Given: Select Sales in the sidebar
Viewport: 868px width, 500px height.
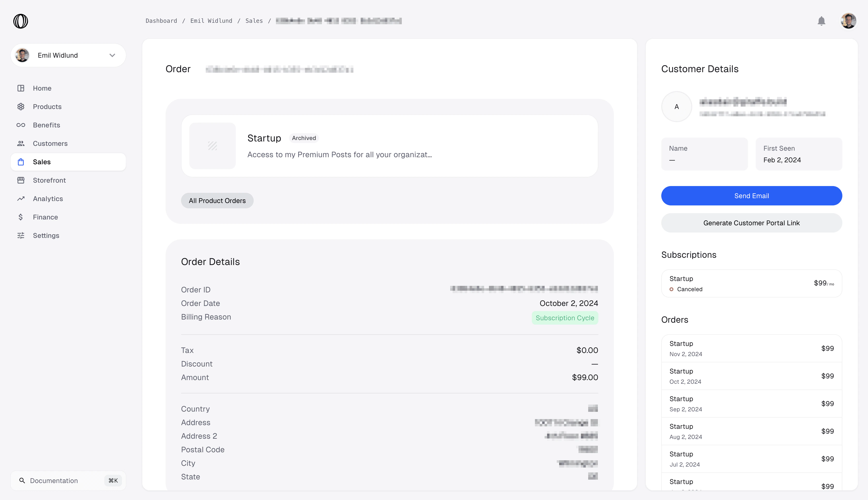Looking at the screenshot, I should pyautogui.click(x=42, y=162).
